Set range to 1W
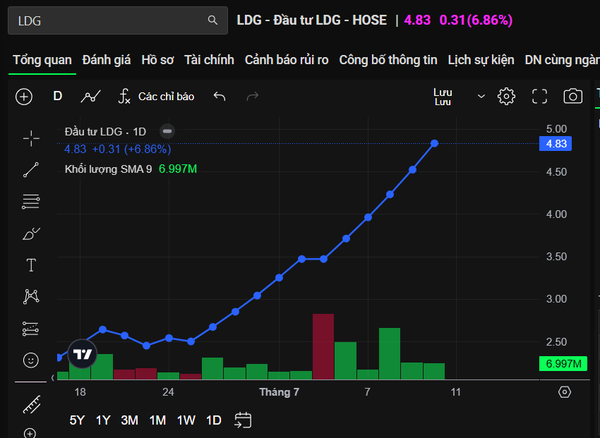 point(186,420)
